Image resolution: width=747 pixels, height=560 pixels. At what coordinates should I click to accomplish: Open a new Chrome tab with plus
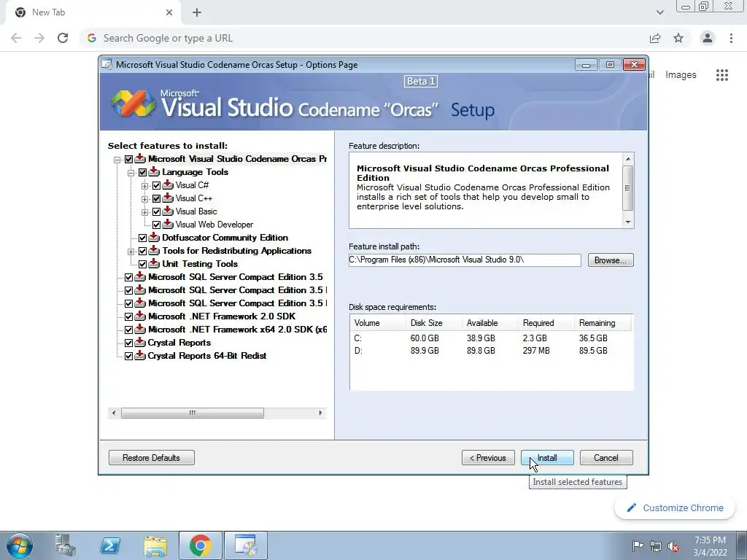click(197, 12)
